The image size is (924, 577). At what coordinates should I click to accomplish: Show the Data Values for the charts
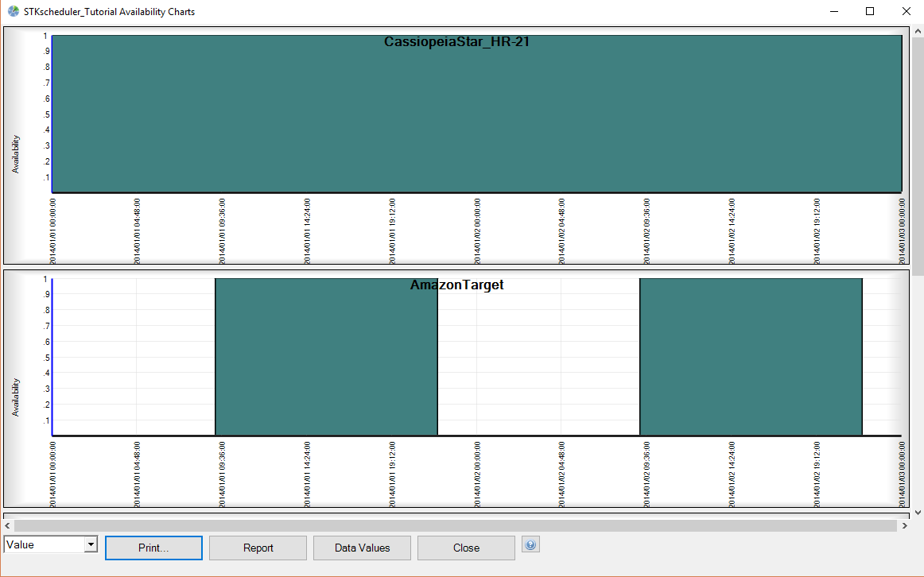pos(362,548)
